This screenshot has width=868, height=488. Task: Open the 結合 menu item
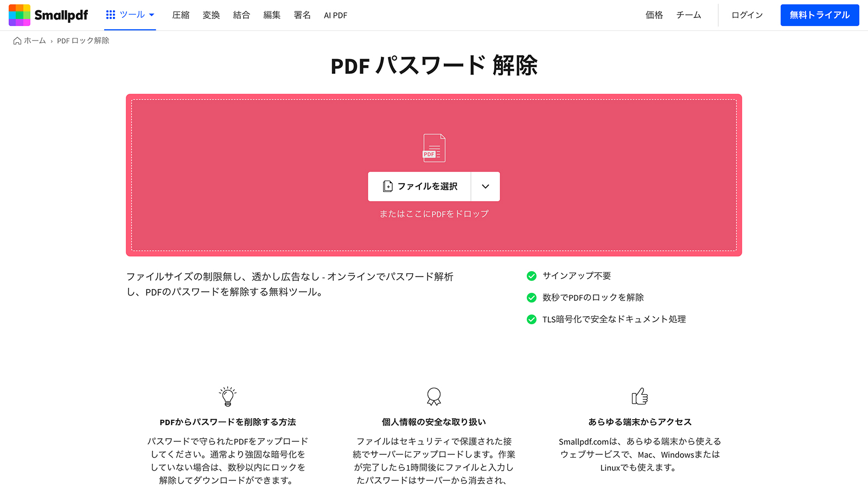[x=241, y=15]
